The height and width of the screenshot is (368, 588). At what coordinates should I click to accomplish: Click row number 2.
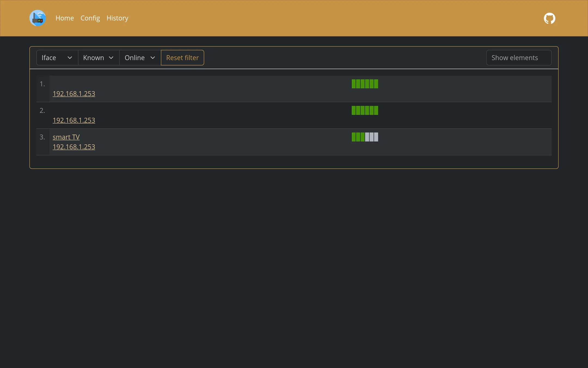pos(42,110)
